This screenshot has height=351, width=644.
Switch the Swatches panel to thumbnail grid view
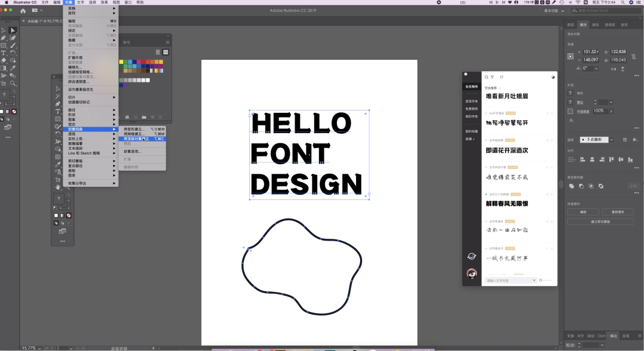pyautogui.click(x=166, y=52)
